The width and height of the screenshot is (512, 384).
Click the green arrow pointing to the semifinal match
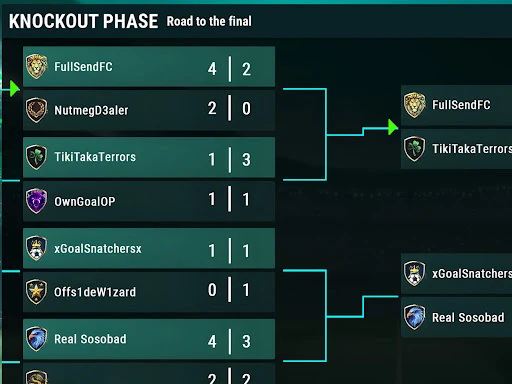tap(393, 127)
